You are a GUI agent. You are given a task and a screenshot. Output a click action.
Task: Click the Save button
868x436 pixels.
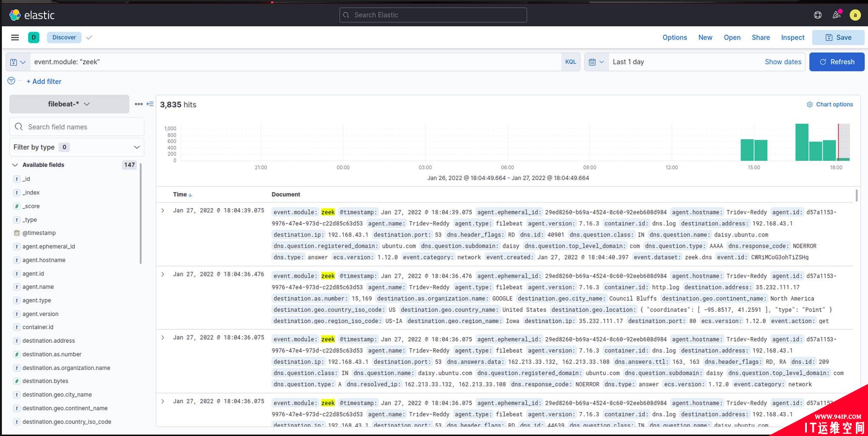coord(838,37)
